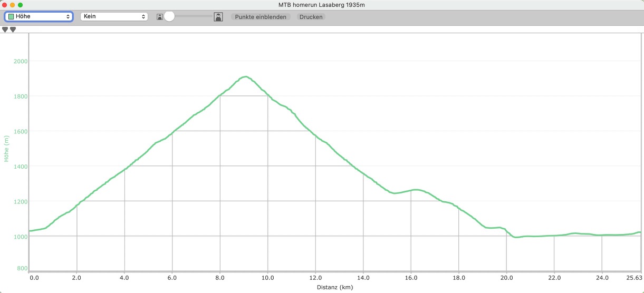The width and height of the screenshot is (644, 293).
Task: Open the Kein secondary series dropdown
Action: [x=113, y=16]
